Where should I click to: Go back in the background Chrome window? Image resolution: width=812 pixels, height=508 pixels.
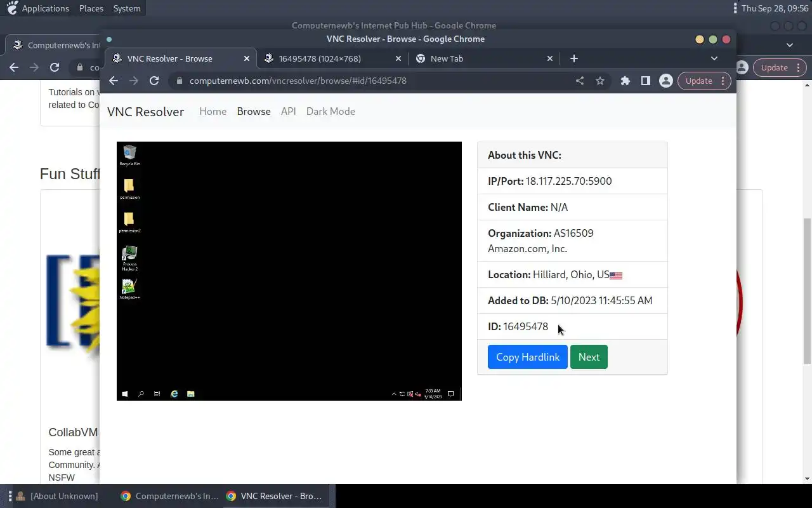[14, 67]
